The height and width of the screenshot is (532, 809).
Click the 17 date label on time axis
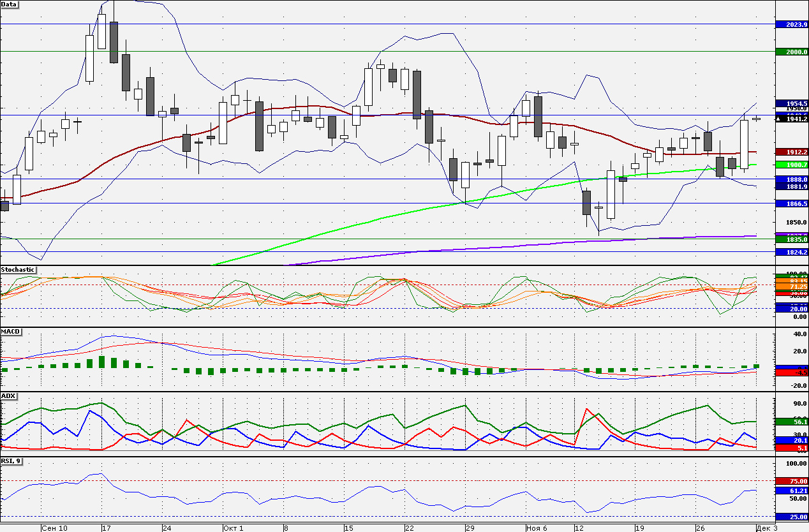click(106, 528)
